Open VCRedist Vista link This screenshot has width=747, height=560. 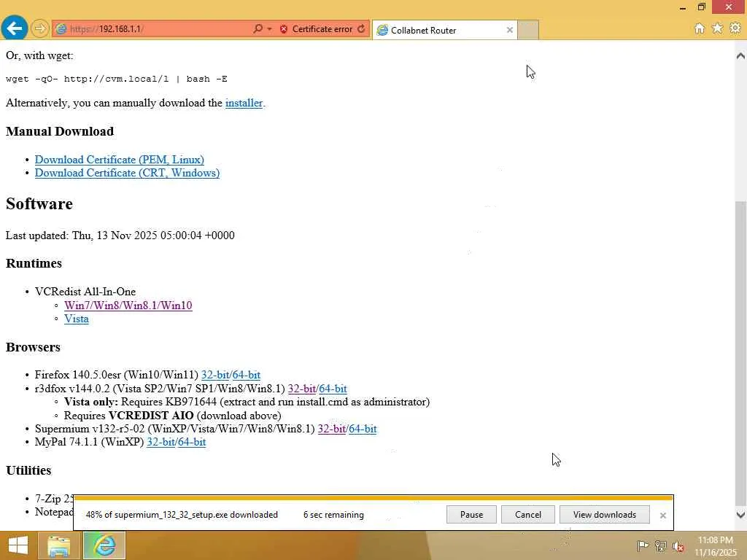[76, 319]
